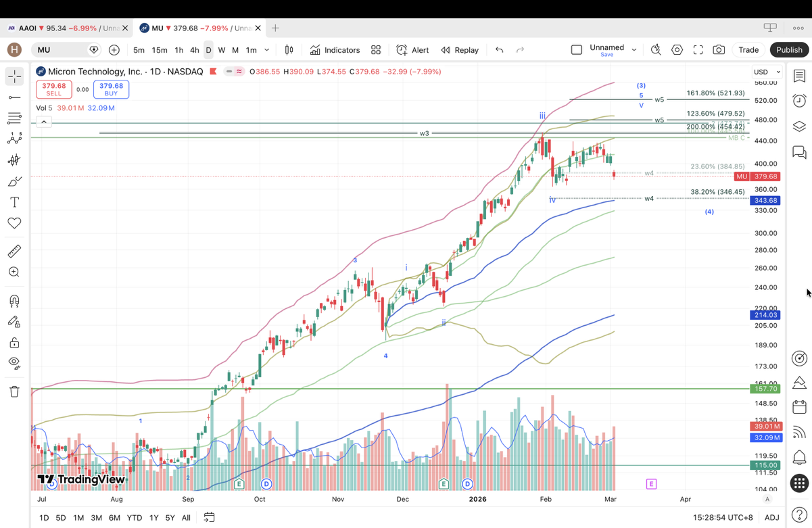812x528 pixels.
Task: Click the Replay button
Action: pyautogui.click(x=460, y=50)
